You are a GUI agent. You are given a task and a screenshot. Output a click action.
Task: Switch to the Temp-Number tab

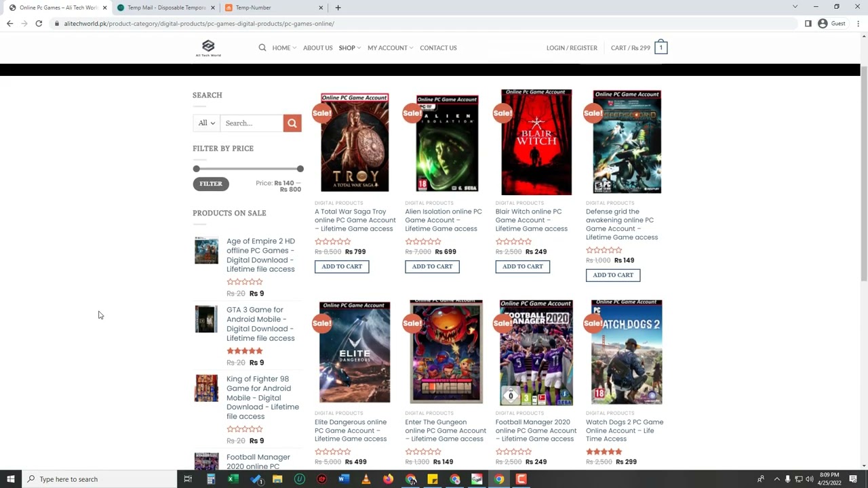point(273,7)
